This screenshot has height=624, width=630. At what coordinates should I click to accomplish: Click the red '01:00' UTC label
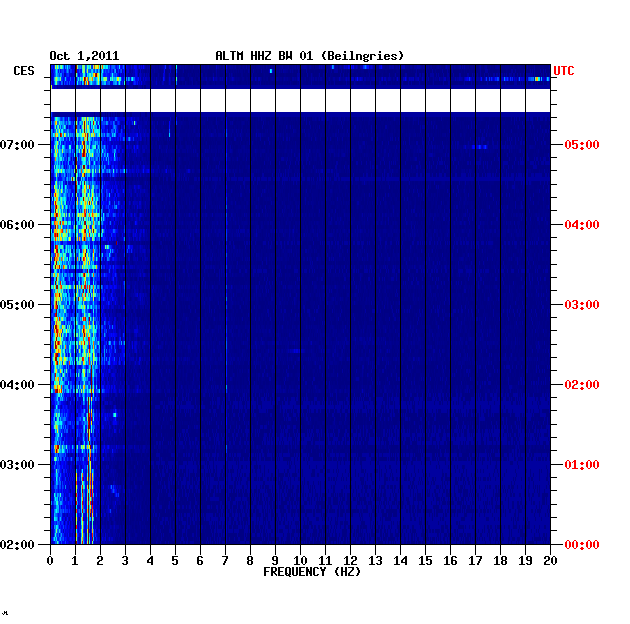[582, 464]
